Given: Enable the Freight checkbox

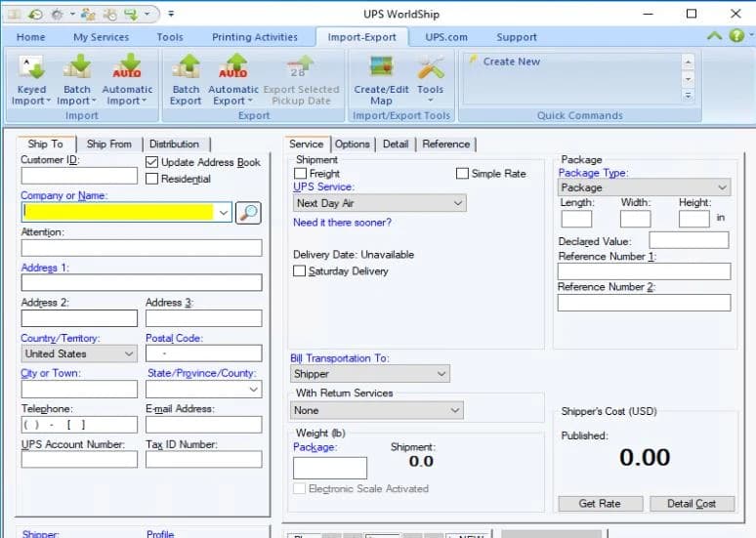Looking at the screenshot, I should click(300, 173).
